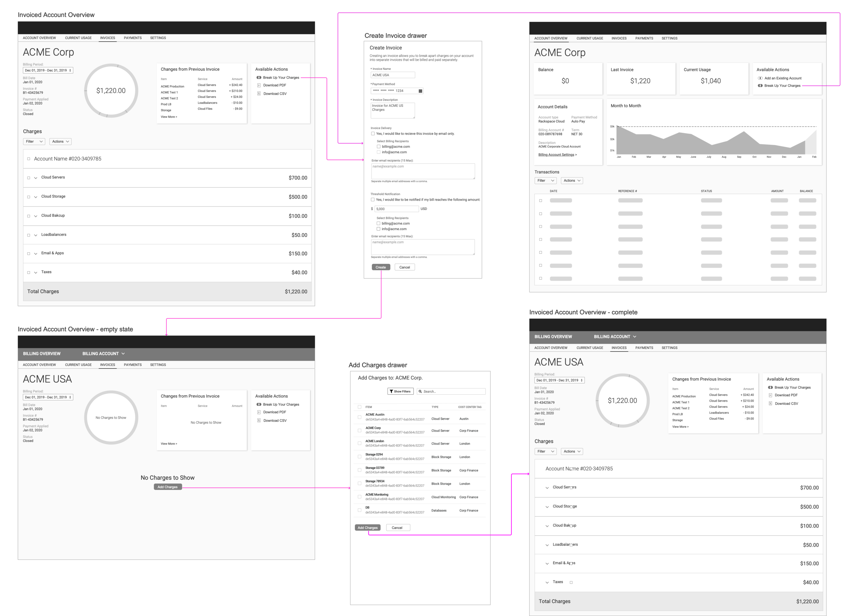Click Download PDF icon in ACME Corp invoice panel
This screenshot has height=616, width=849.
coord(259,85)
